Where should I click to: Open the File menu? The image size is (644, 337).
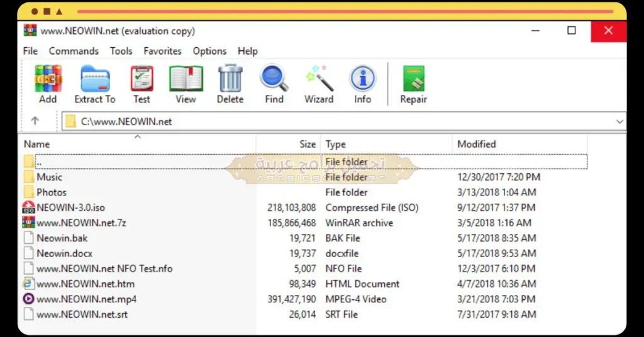(30, 51)
